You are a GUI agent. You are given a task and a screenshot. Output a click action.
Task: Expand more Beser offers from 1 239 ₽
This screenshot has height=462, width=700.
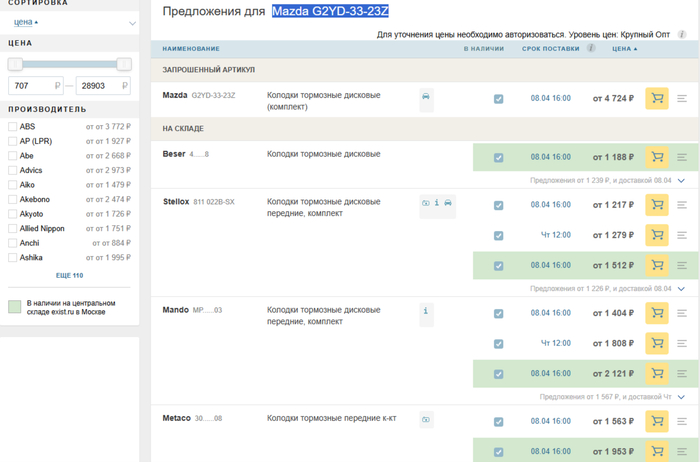[x=681, y=181]
